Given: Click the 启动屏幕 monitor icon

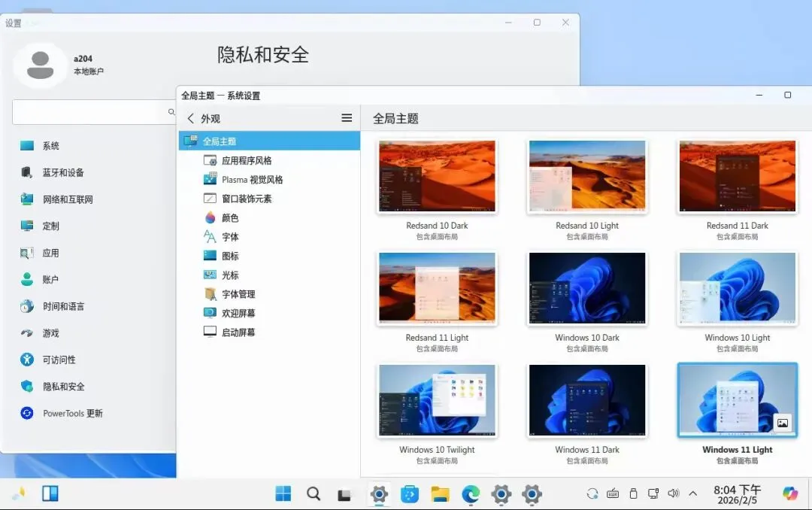Looking at the screenshot, I should 210,332.
